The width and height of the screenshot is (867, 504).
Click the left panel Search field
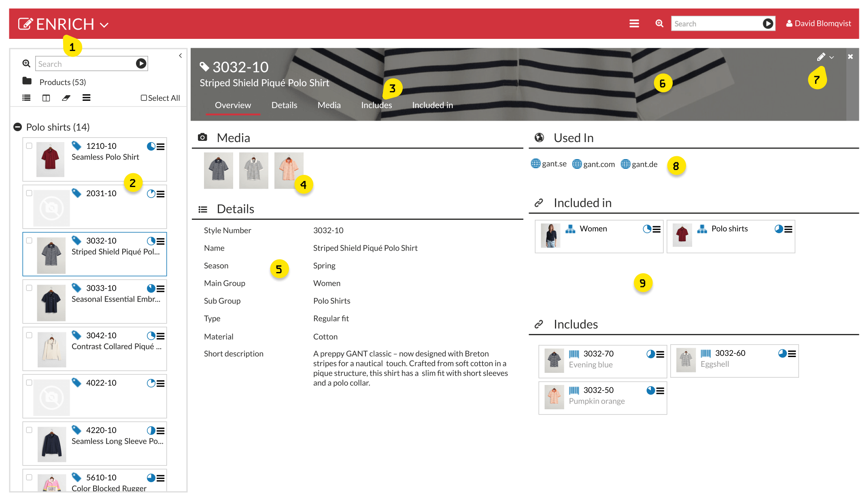(x=86, y=64)
